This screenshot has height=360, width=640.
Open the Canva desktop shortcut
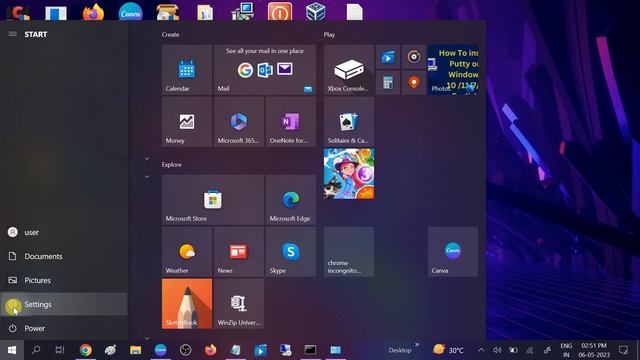(x=131, y=11)
